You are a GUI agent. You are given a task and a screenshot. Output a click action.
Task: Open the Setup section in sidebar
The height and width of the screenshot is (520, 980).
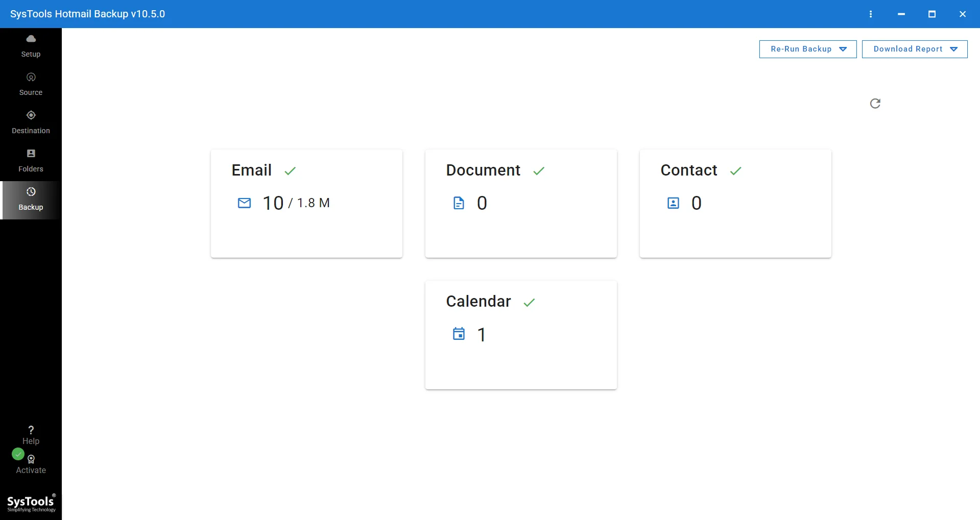point(31,46)
